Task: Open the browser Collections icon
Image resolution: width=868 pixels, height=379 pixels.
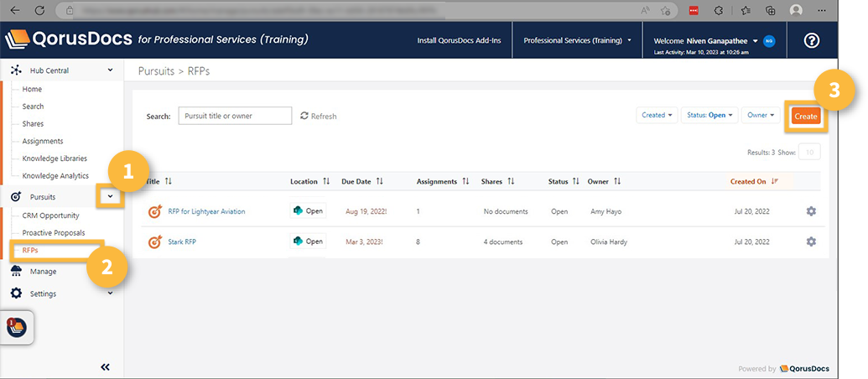Action: pos(770,10)
